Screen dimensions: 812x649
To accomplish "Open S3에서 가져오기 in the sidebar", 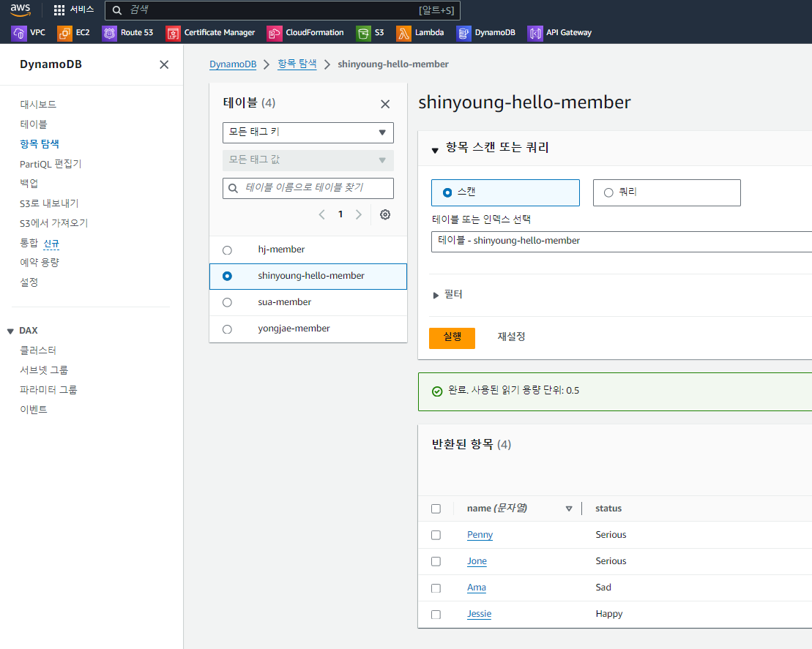I will [x=54, y=223].
